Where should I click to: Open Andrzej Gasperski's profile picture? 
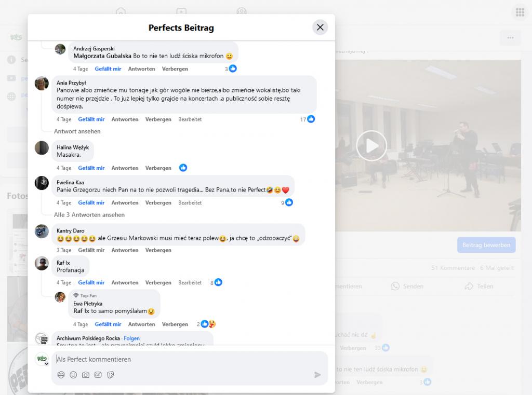60,49
